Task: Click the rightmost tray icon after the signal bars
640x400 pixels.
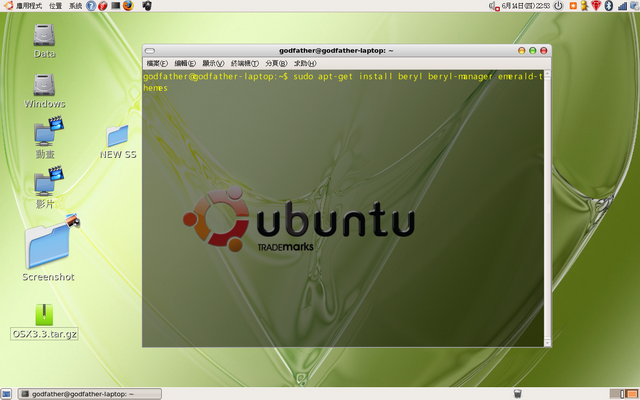Action: (x=634, y=6)
